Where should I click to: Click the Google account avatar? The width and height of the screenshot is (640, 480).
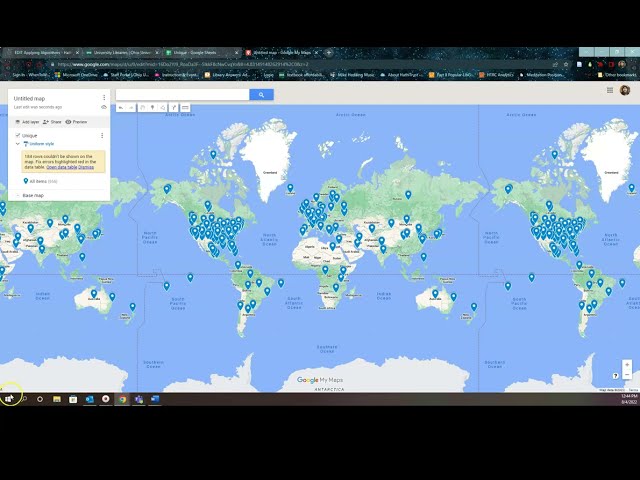[624, 90]
